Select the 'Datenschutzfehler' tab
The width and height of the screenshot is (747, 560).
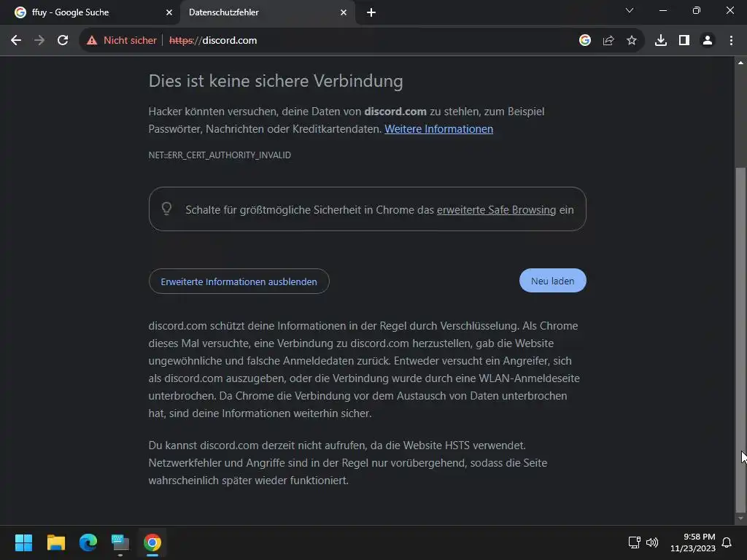coord(267,12)
